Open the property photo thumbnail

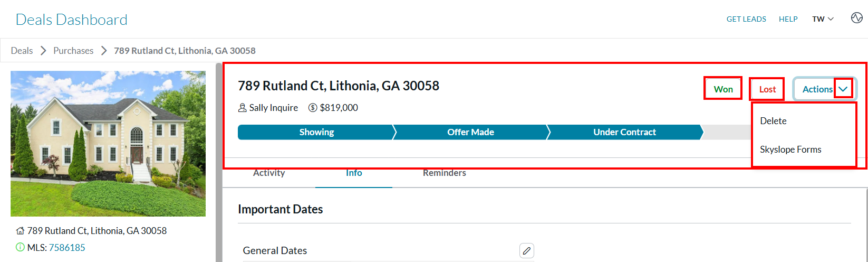(x=108, y=144)
